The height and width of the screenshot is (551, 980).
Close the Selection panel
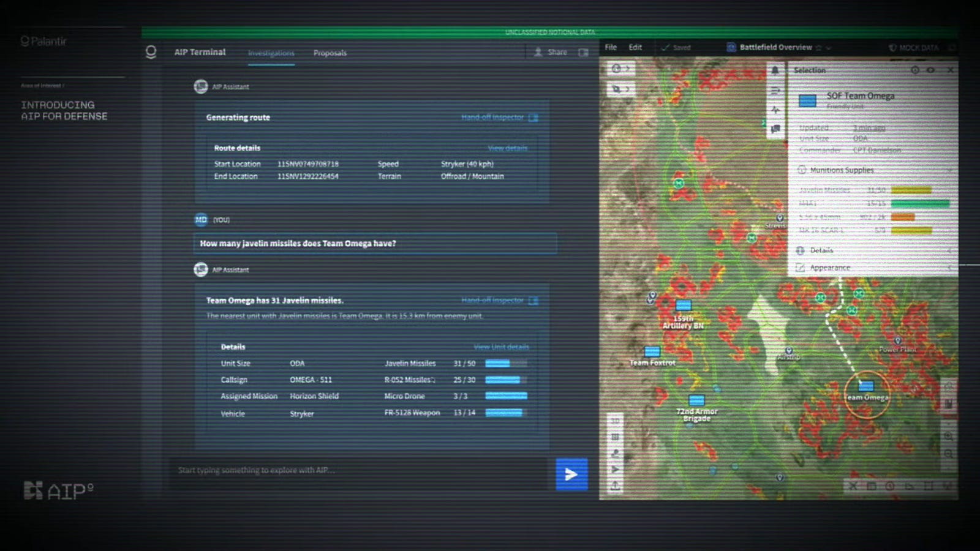(x=950, y=70)
